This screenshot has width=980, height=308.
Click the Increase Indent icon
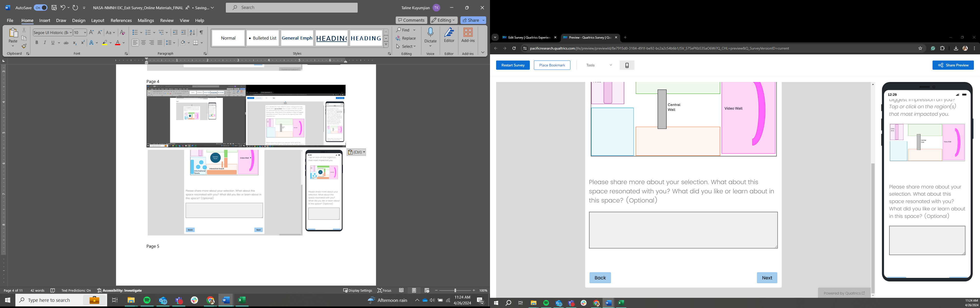point(183,33)
